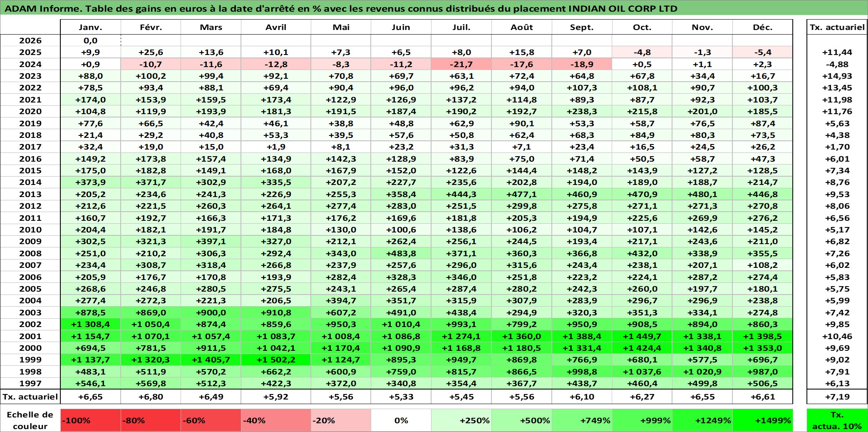Click the 'Août' column header
The width and height of the screenshot is (868, 432).
point(522,27)
